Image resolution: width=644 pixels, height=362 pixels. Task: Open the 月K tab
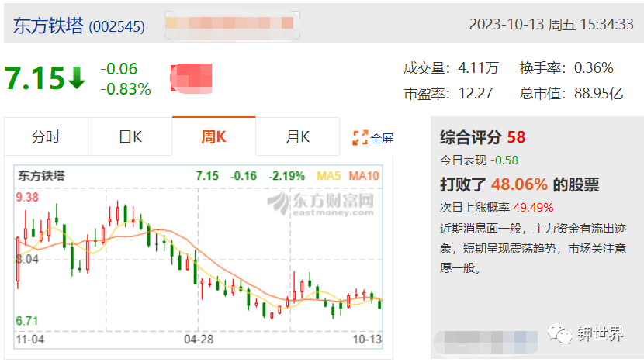coord(298,136)
